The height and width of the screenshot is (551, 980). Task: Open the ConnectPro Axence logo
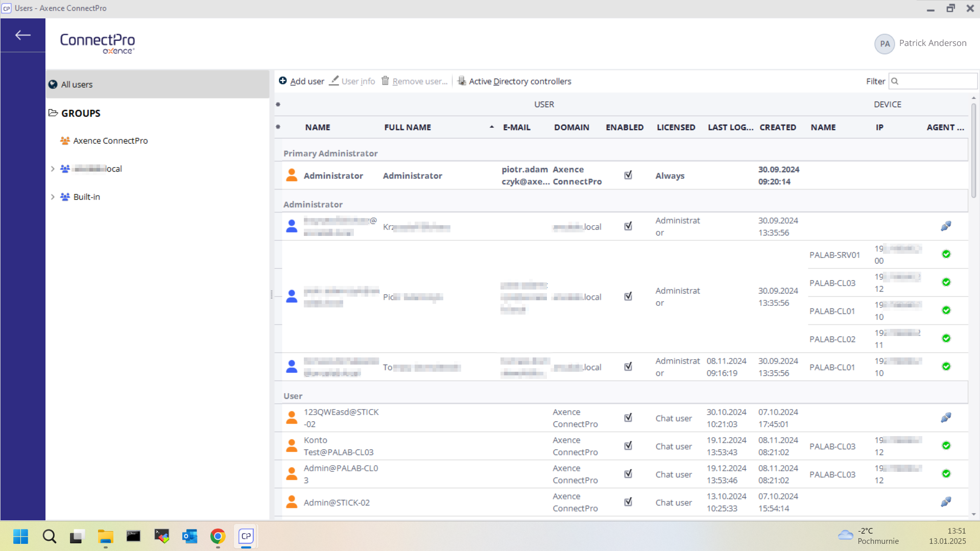(x=98, y=43)
